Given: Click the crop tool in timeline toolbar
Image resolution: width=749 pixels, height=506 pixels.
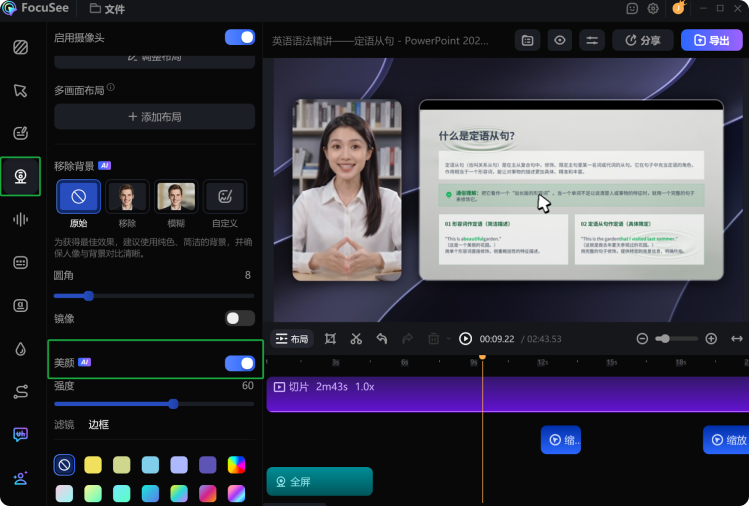Looking at the screenshot, I should (x=330, y=339).
